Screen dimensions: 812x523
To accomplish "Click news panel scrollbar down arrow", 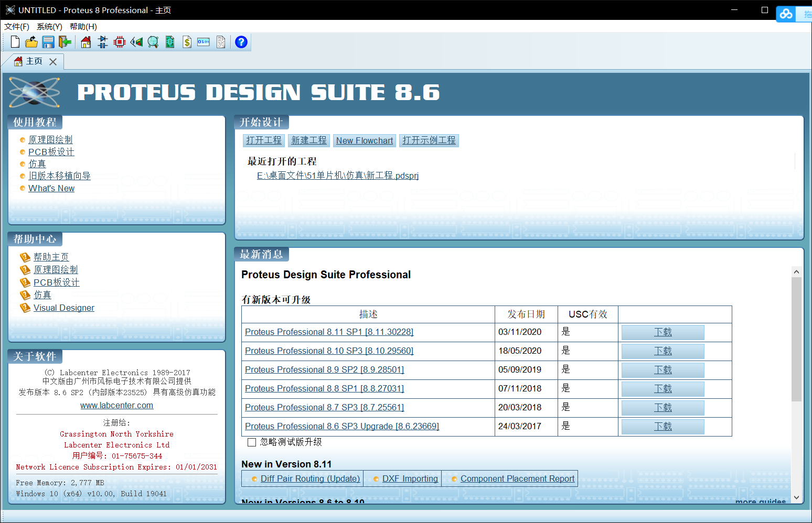I will pos(796,497).
